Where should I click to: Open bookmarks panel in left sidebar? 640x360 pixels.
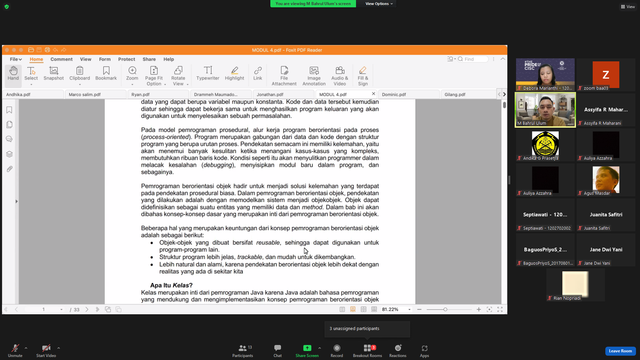pos(9,110)
